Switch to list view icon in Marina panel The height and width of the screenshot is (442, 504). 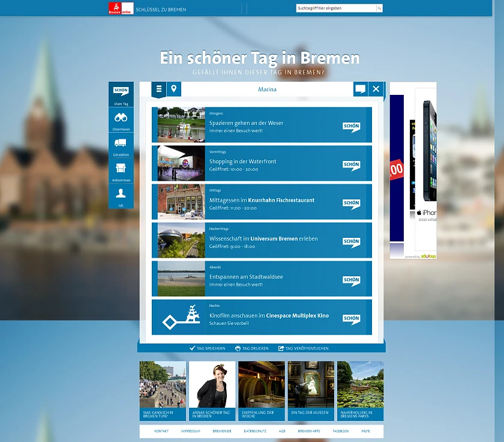pyautogui.click(x=158, y=89)
